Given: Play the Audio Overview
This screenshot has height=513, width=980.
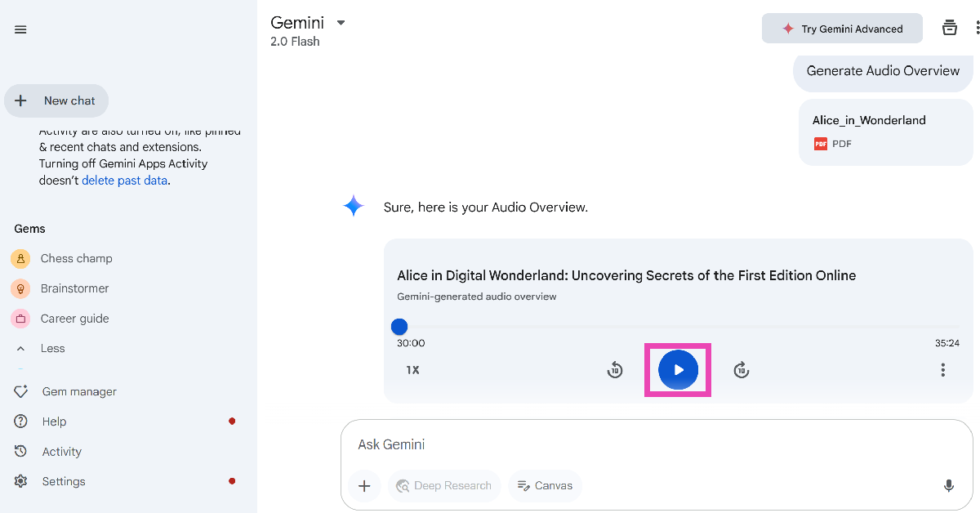Looking at the screenshot, I should coord(678,370).
